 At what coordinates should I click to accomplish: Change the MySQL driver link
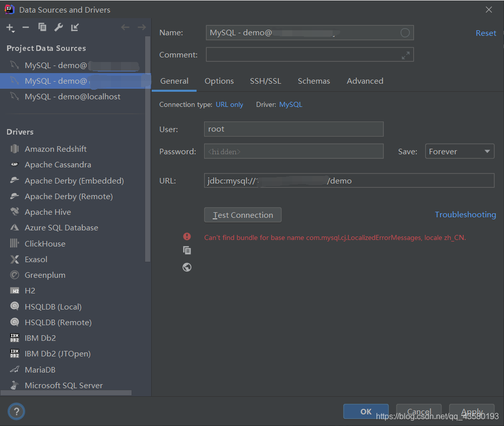291,104
